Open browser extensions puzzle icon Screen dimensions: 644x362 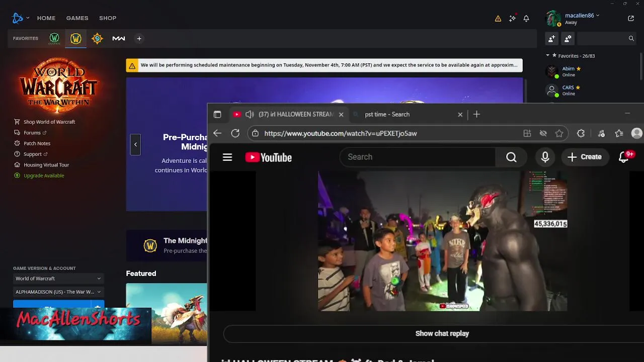pos(581,133)
